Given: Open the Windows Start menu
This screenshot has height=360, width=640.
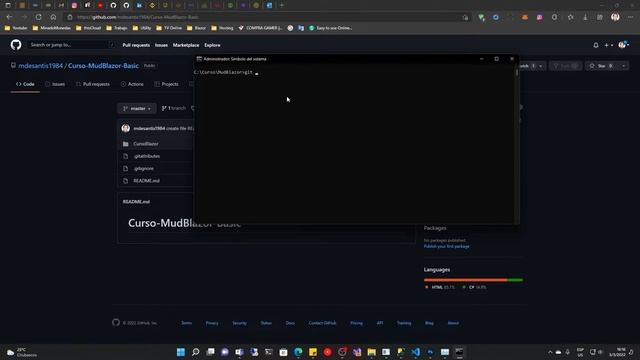Looking at the screenshot, I should [181, 352].
